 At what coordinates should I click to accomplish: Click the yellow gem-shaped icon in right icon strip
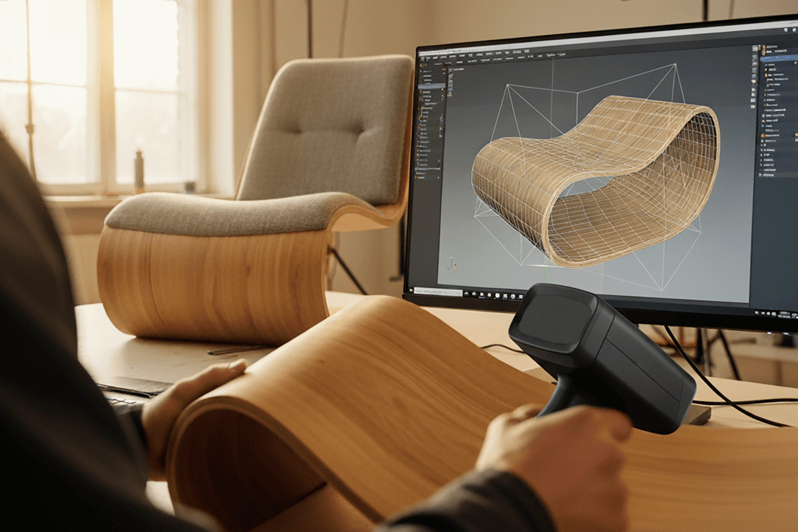pyautogui.click(x=754, y=81)
